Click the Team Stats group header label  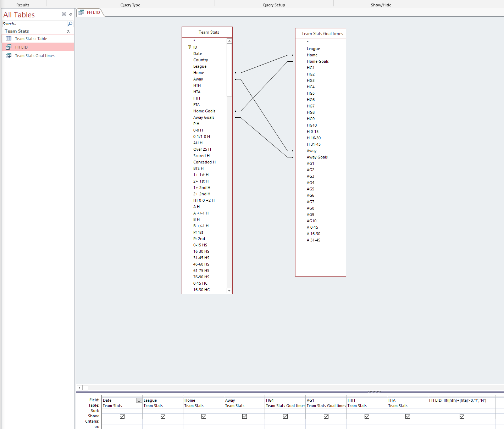coord(17,31)
